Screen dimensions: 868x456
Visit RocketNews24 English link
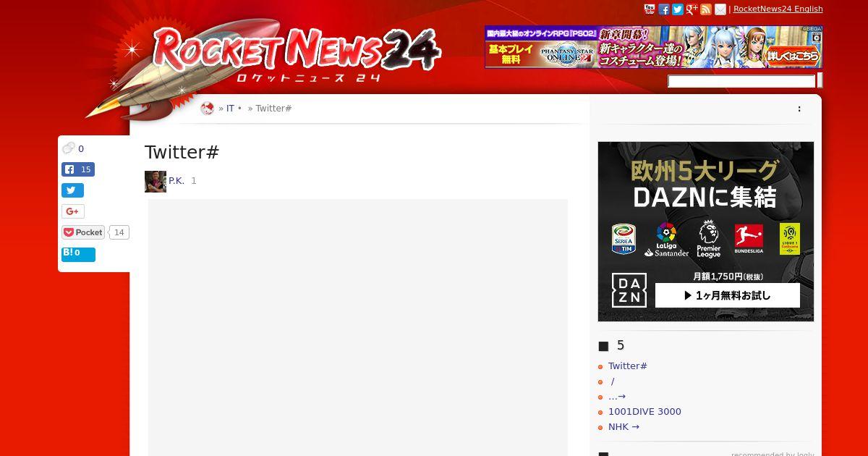pos(778,9)
